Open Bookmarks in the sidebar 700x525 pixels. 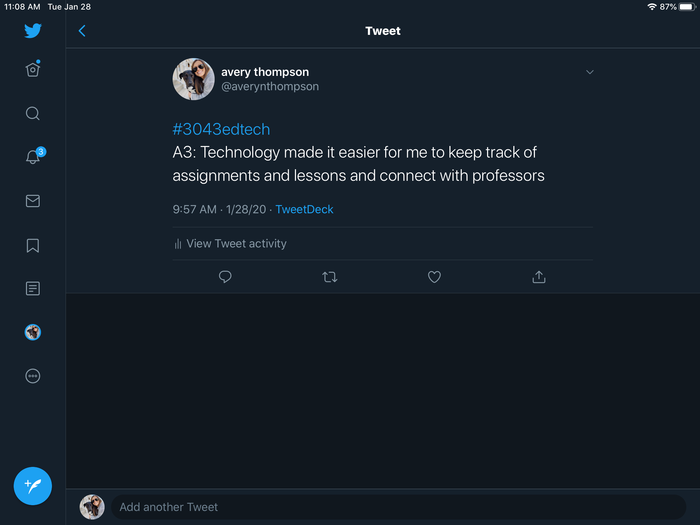coord(33,245)
